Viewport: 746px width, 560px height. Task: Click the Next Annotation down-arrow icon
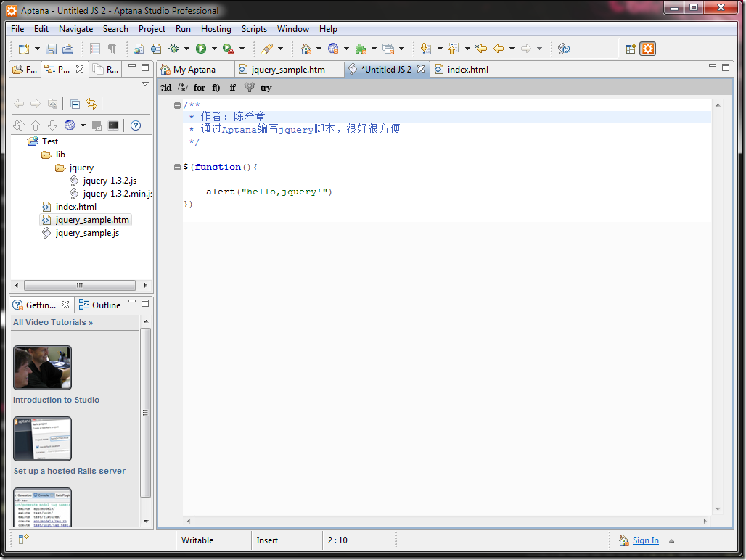coord(426,49)
